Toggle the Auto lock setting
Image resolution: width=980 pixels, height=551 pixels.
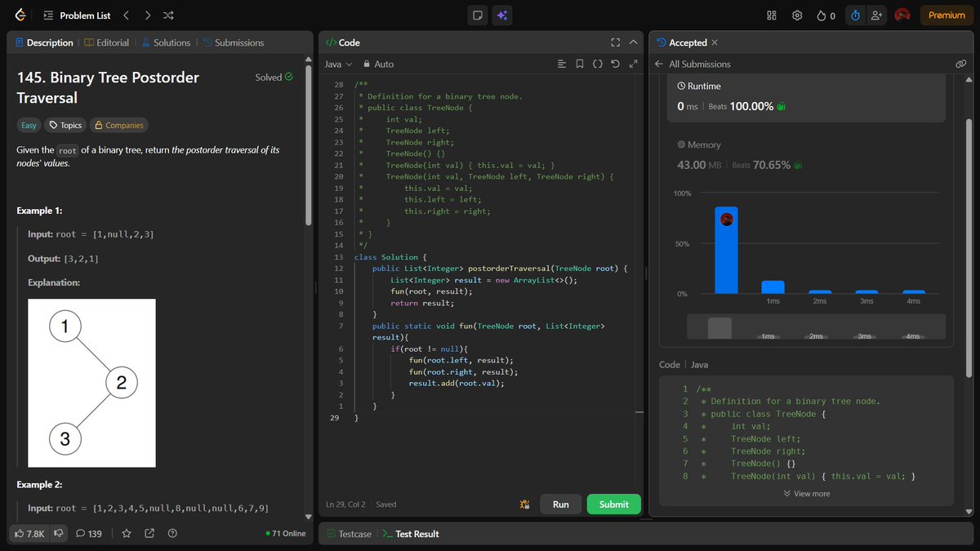[378, 64]
